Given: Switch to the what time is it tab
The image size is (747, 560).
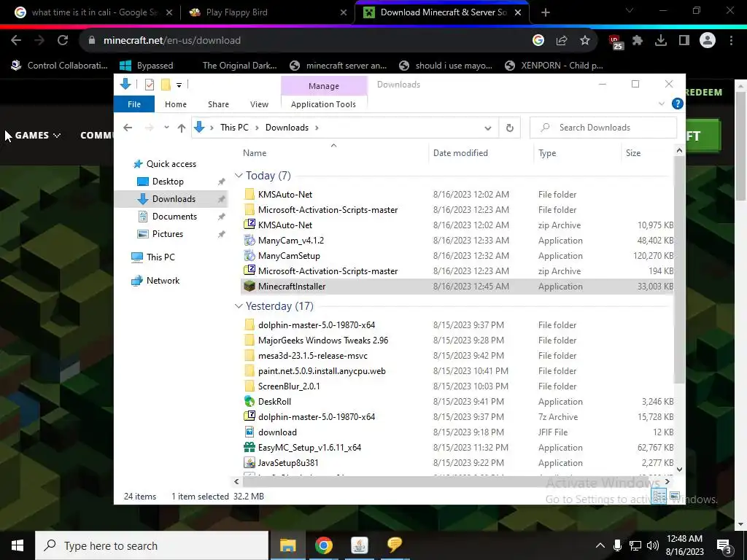Looking at the screenshot, I should [94, 12].
